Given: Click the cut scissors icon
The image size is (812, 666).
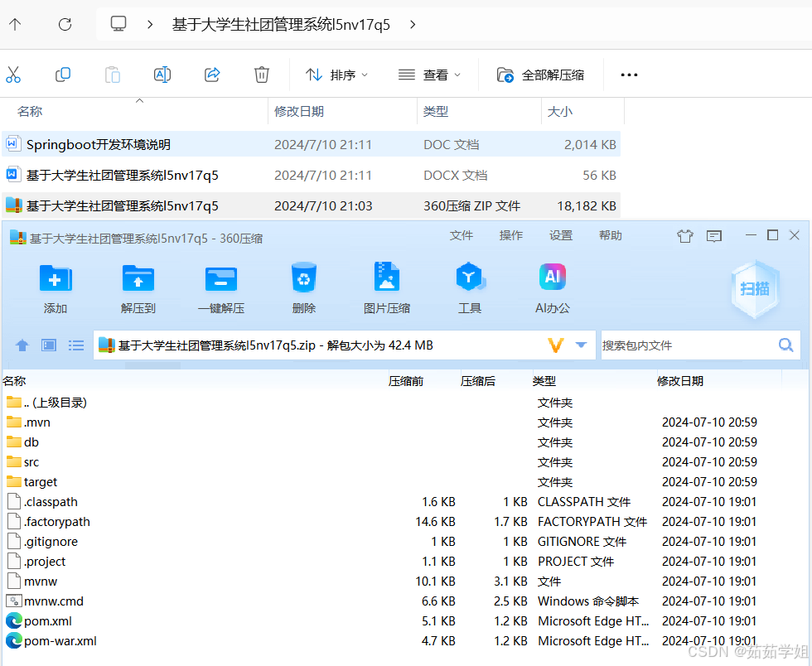Looking at the screenshot, I should (13, 75).
